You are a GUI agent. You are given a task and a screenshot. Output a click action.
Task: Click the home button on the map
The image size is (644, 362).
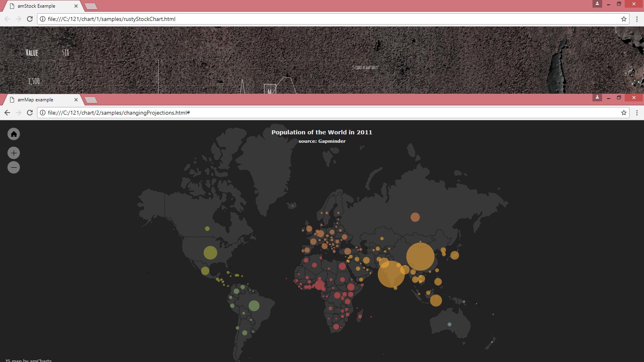tap(14, 134)
